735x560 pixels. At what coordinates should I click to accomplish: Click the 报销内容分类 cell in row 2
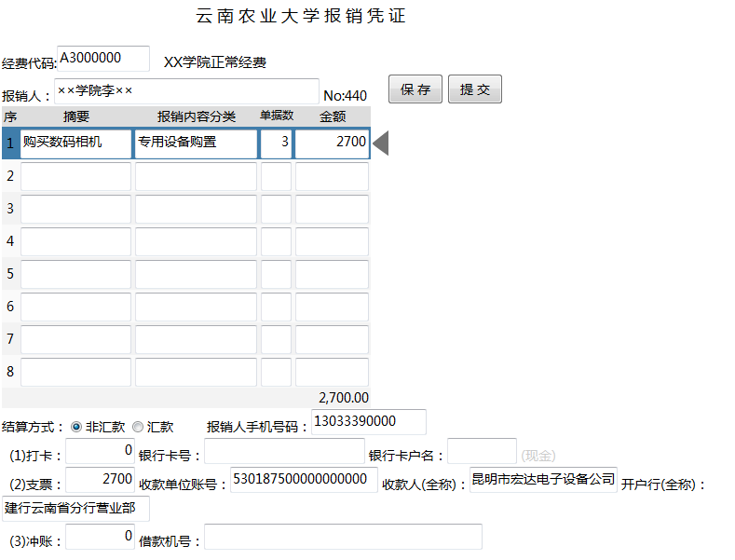(x=196, y=176)
